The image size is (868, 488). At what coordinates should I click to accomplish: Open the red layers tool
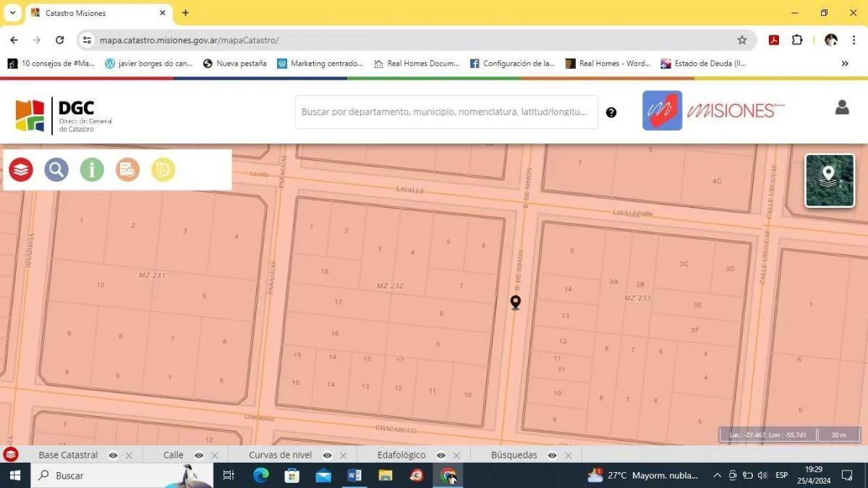[x=22, y=169]
